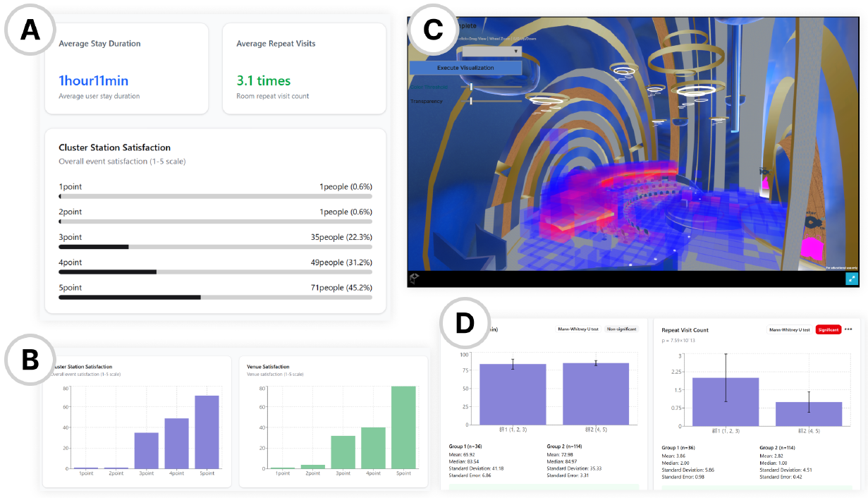Click the 3point purple bar in Cluster chart

[x=146, y=450]
